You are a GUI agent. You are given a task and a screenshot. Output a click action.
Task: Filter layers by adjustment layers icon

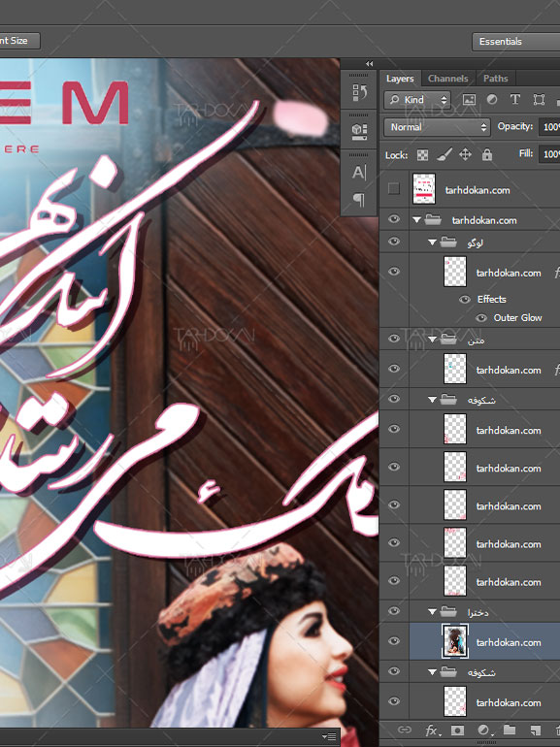492,100
